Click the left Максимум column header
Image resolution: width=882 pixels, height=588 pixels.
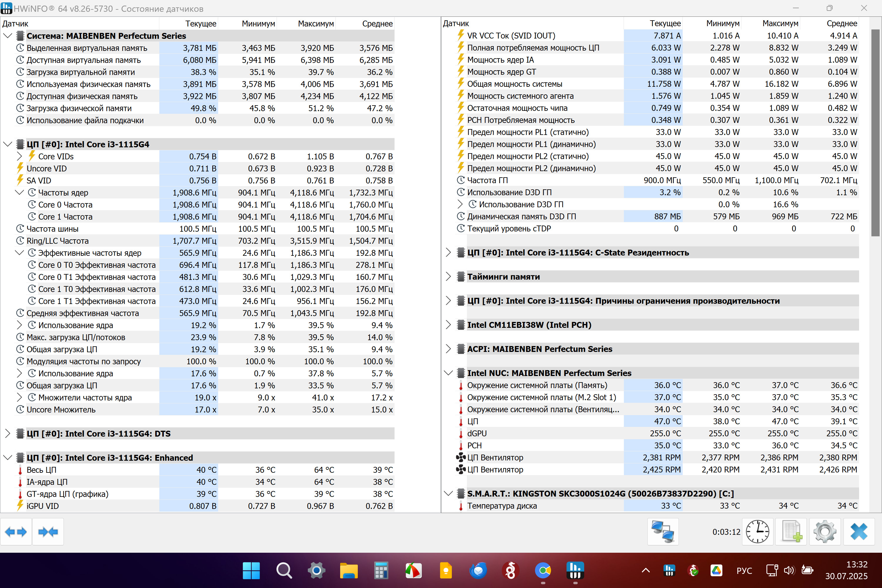[x=315, y=24]
